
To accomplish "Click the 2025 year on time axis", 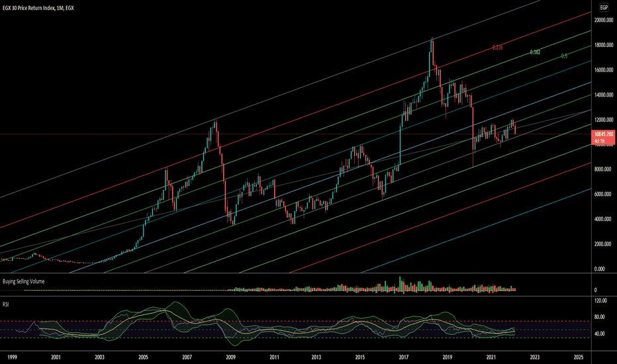I will (578, 357).
